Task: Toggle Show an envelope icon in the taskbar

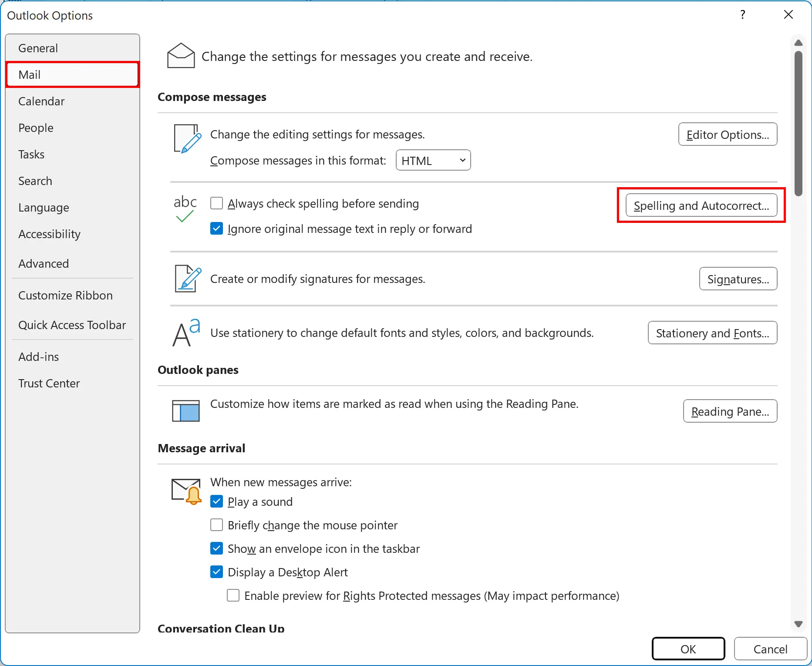Action: point(216,548)
